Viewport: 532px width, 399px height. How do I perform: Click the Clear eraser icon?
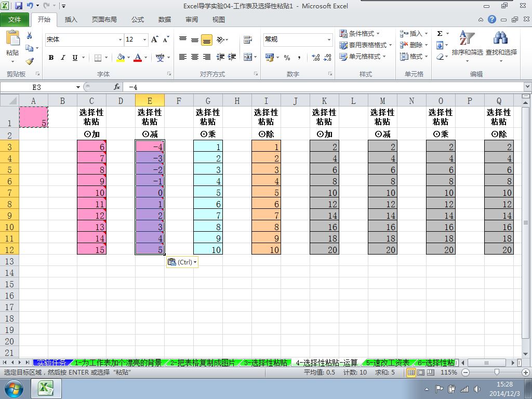point(440,57)
